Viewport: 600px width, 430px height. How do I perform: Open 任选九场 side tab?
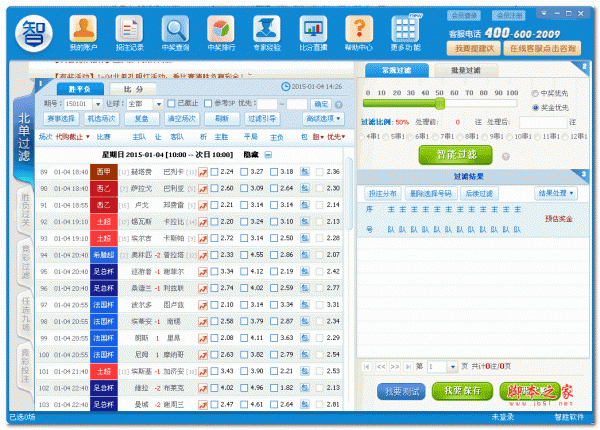[25, 315]
